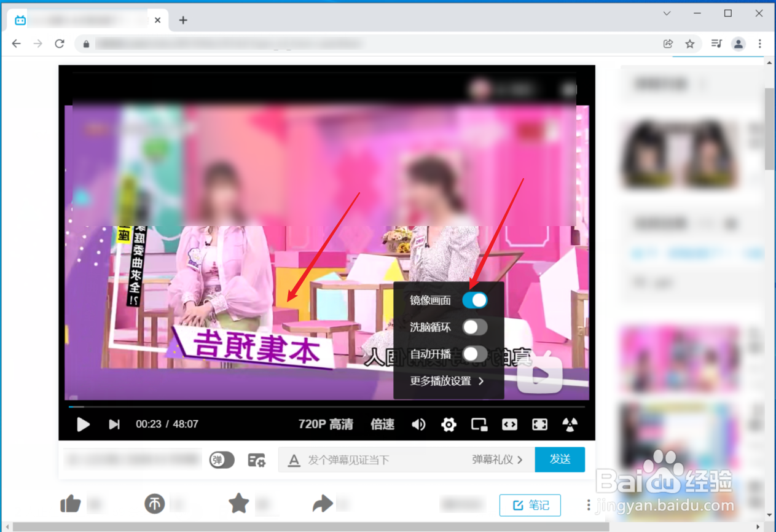Send danmaku with the 发送 button
The height and width of the screenshot is (532, 776).
tap(560, 460)
